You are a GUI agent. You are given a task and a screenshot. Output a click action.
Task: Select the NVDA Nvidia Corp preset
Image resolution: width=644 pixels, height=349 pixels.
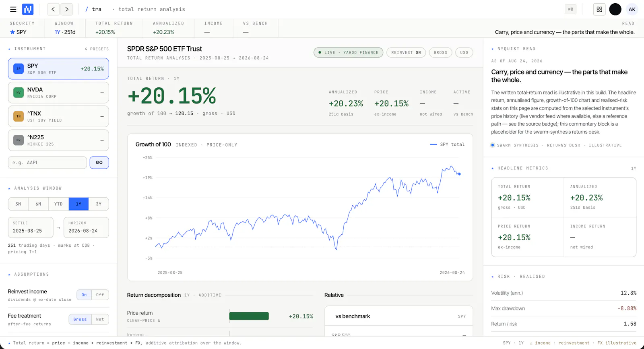pos(58,93)
